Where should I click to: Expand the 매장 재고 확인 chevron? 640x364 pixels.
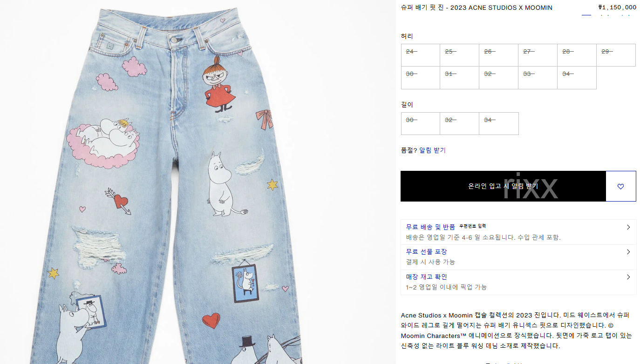click(628, 277)
